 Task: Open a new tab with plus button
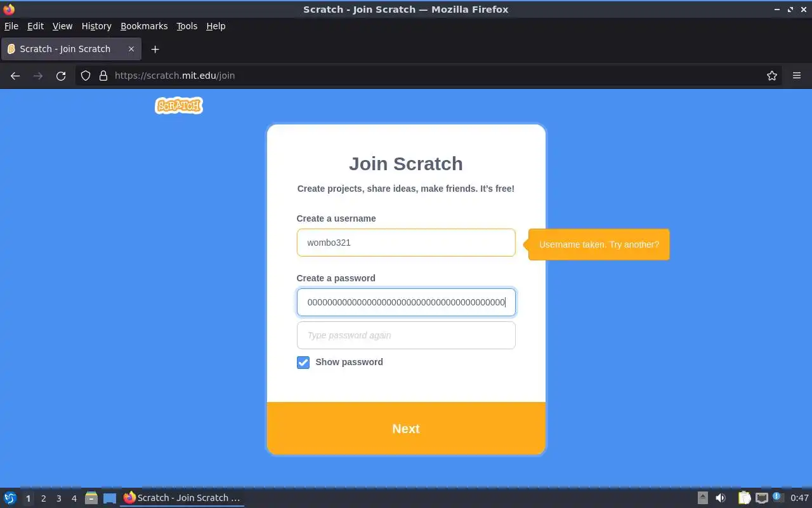click(155, 49)
